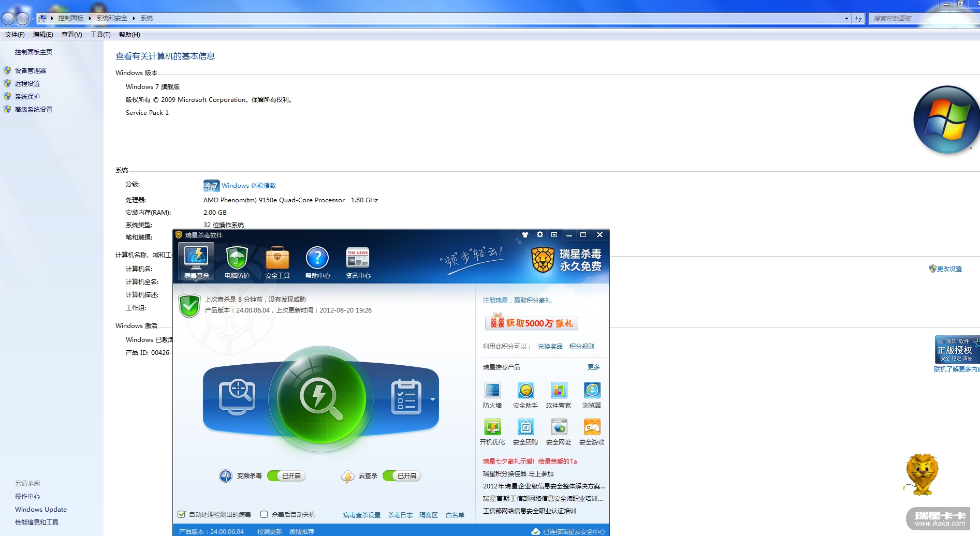Expand 控制面板 breadcrumb arrow

pyautogui.click(x=90, y=18)
